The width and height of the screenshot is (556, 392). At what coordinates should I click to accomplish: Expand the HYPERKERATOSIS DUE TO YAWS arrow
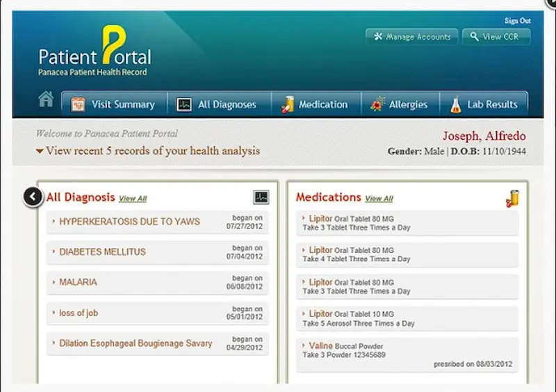pos(54,221)
